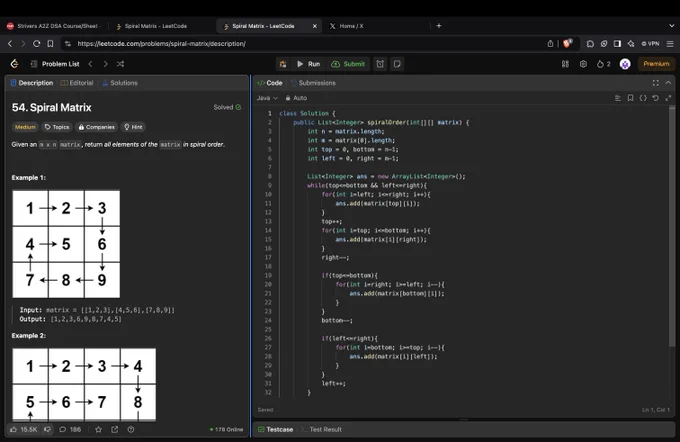Click the LeetCode logo icon
680x442 pixels.
click(x=15, y=64)
